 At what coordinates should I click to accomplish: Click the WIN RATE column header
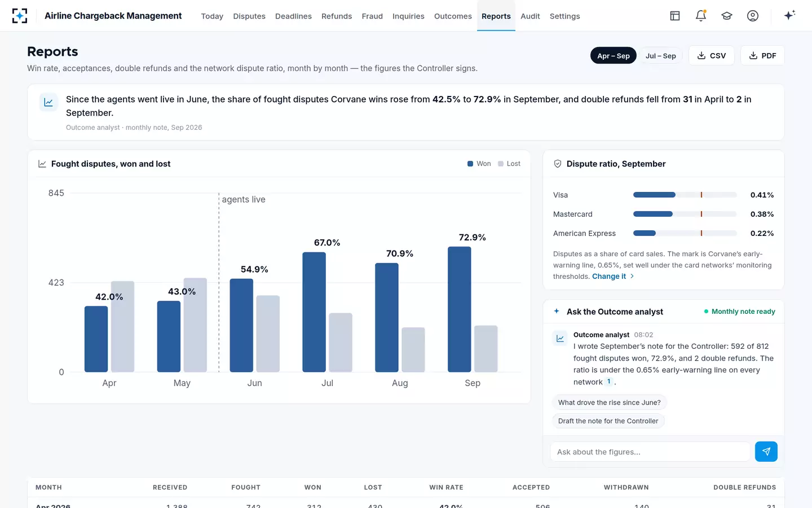[x=446, y=487]
